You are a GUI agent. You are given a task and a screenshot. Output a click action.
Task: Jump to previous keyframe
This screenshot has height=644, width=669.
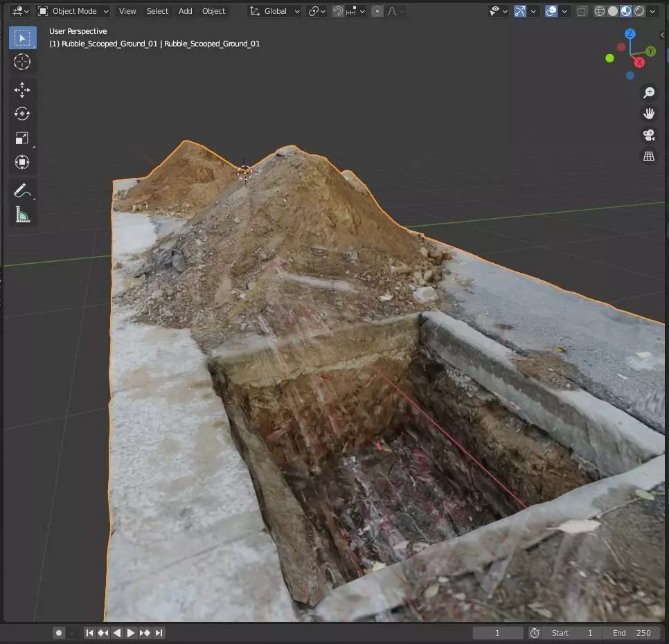coord(102,633)
